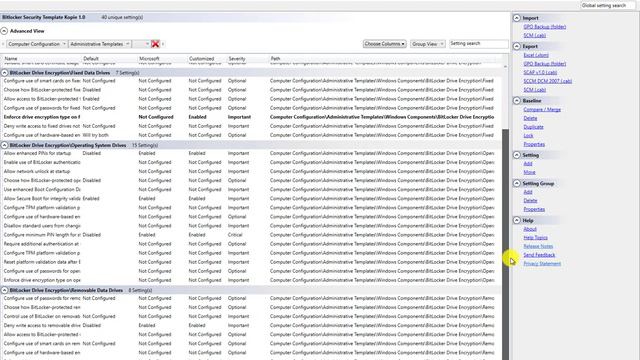Open the Administrative Templates dropdown
Screen dimensions: 640x360
[x=100, y=44]
